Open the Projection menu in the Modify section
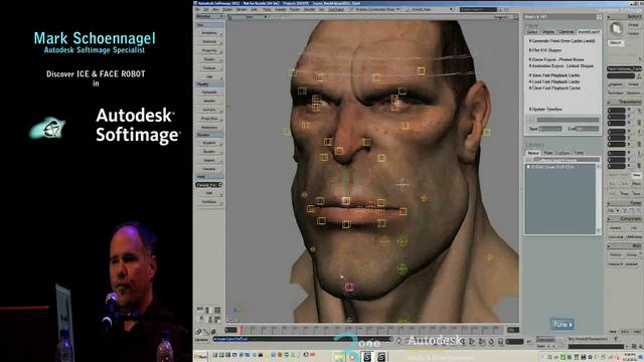Image resolution: width=644 pixels, height=362 pixels. click(210, 118)
